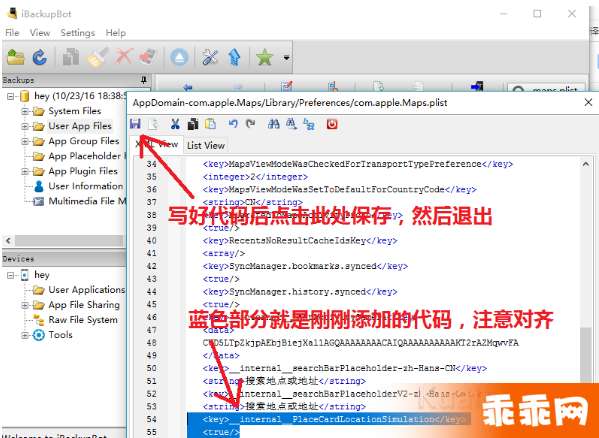Click the Undo arrow icon

point(233,124)
